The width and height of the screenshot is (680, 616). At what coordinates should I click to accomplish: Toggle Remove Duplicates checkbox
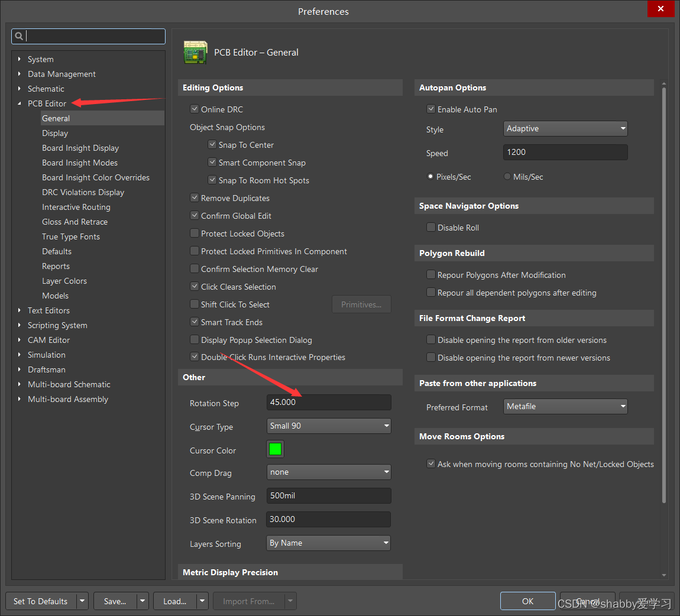tap(195, 197)
